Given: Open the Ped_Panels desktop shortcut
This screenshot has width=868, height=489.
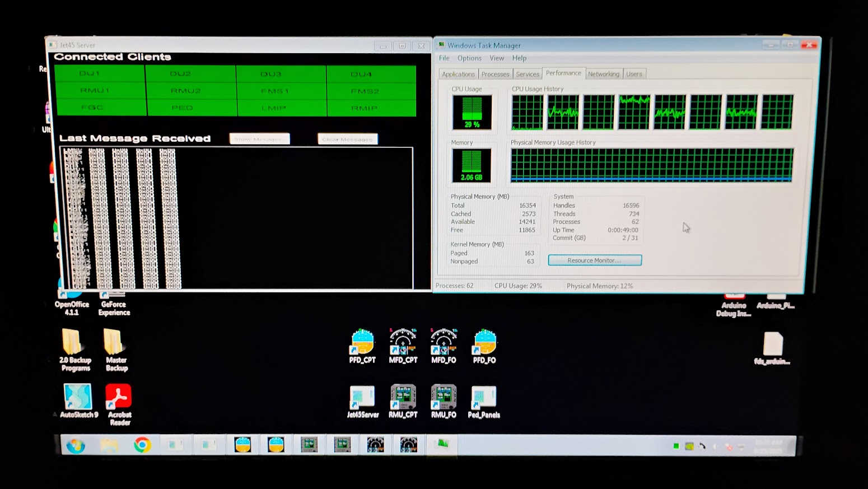Looking at the screenshot, I should pos(483,398).
